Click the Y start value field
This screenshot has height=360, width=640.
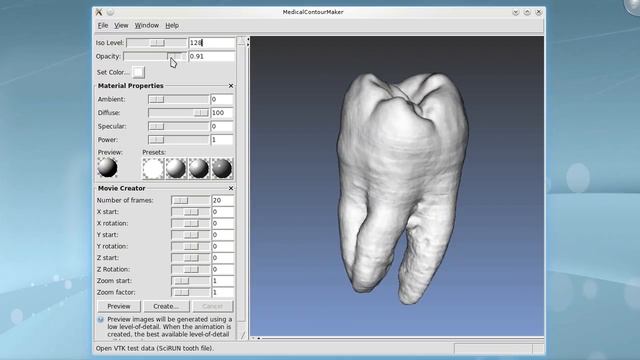(223, 235)
